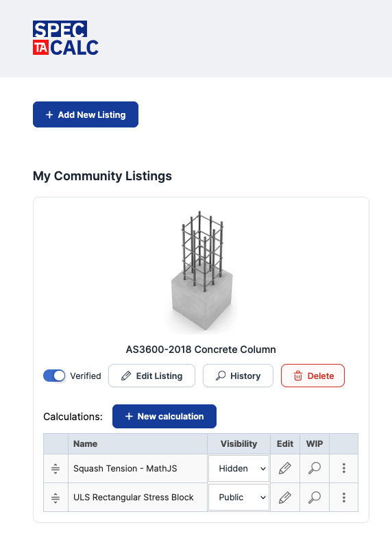The width and height of the screenshot is (392, 538).
Task: Open WIP magnifier for ULS Rectangular Stress Block
Action: (x=315, y=497)
